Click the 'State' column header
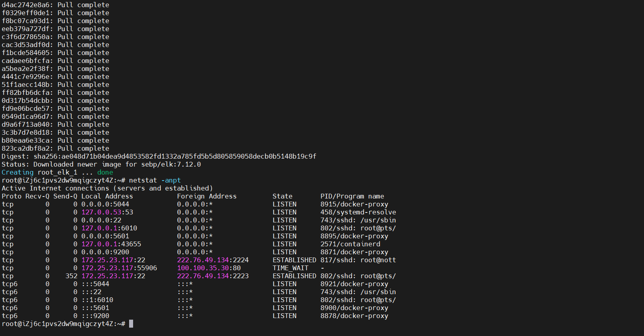Viewport: 644px width, 336px height. [283, 196]
